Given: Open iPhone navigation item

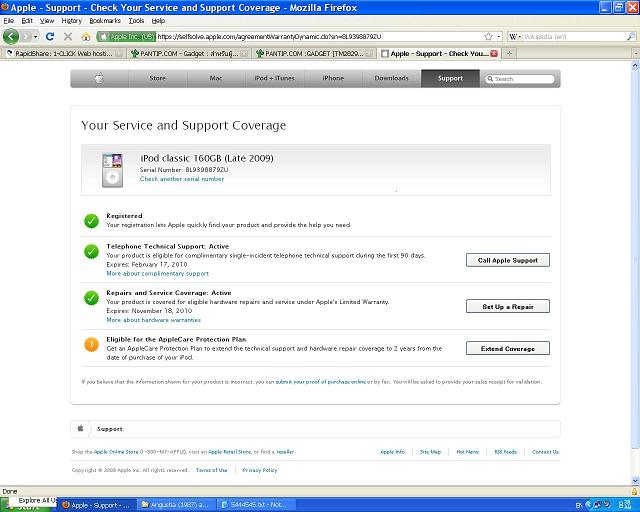Looking at the screenshot, I should 333,78.
